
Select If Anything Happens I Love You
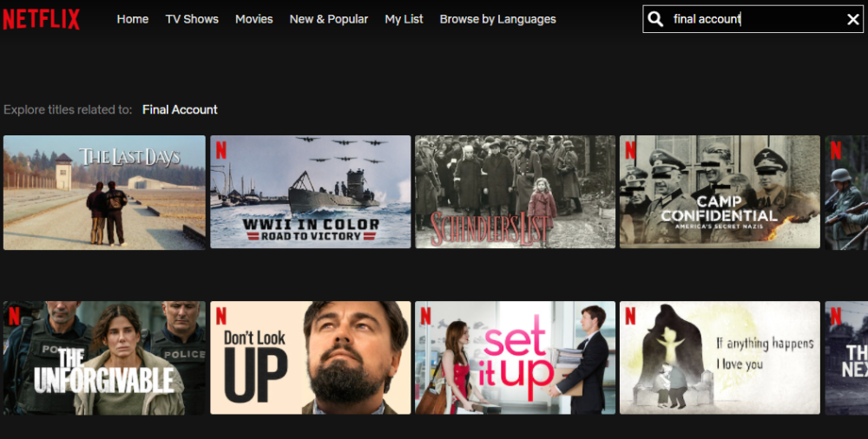[720, 357]
